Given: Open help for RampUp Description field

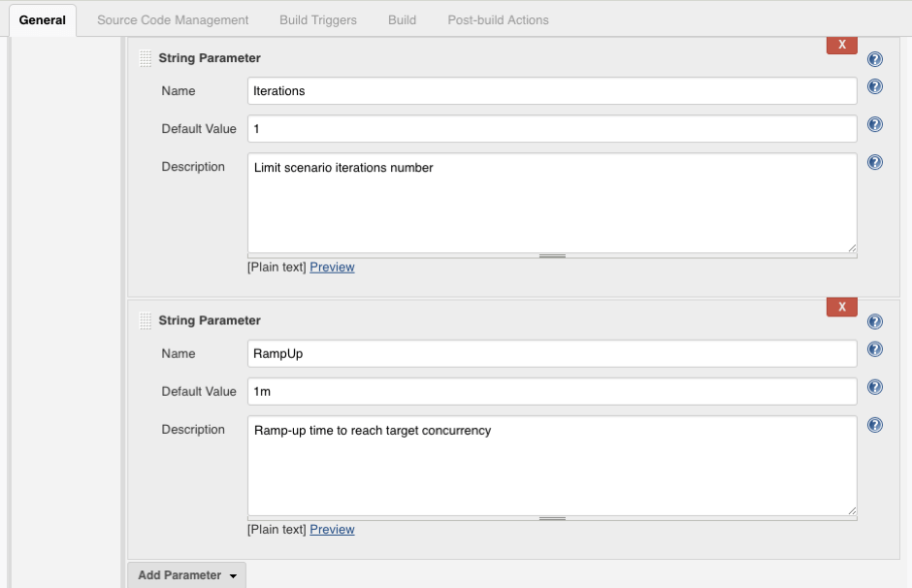Looking at the screenshot, I should pyautogui.click(x=874, y=425).
